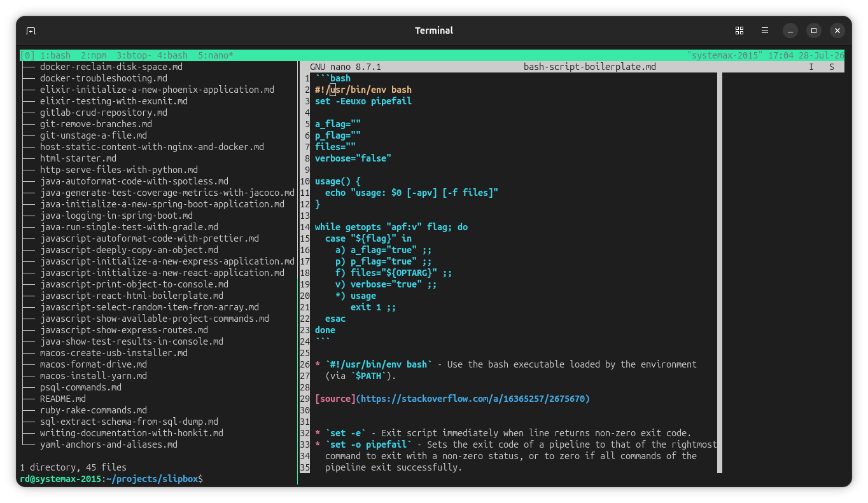Click javascript-autoformat-code-with-prettier.md
Viewport: 868px width, 503px height.
150,238
